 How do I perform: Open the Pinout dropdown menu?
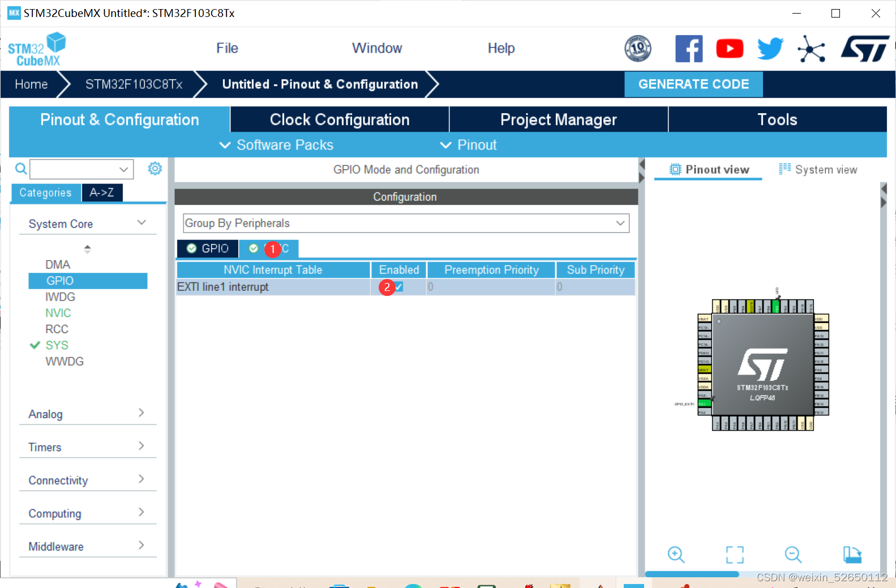coord(468,145)
